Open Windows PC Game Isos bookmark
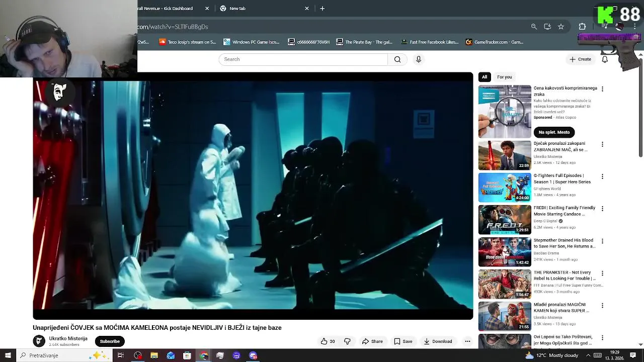 pos(251,42)
